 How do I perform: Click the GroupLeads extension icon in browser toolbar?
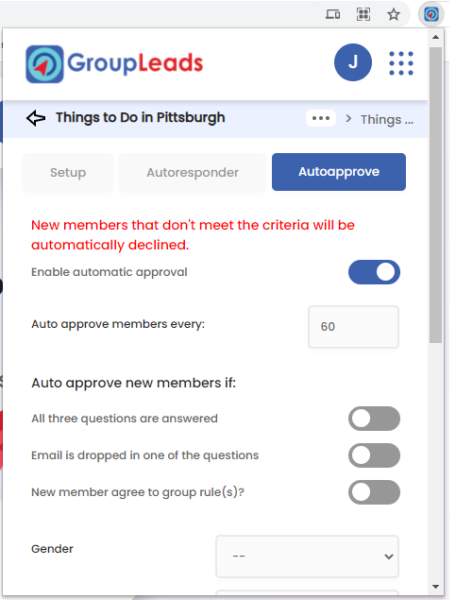click(x=431, y=15)
